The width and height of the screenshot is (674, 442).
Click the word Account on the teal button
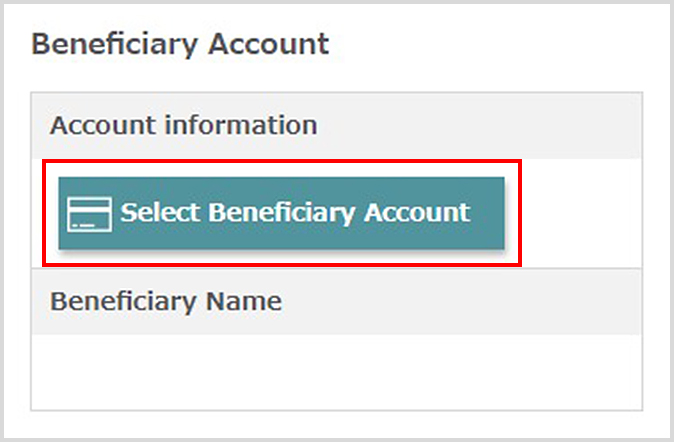[417, 212]
